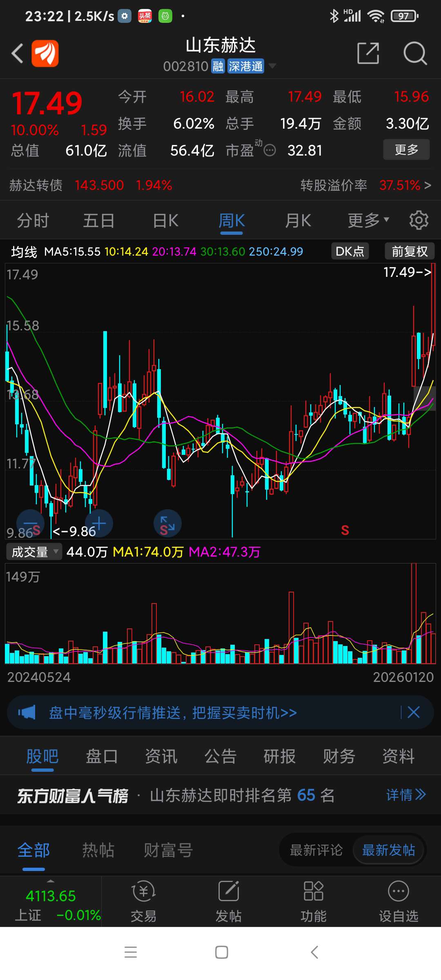Toggle the DK点 indicator
Viewport: 441px width, 980px height.
(x=350, y=251)
